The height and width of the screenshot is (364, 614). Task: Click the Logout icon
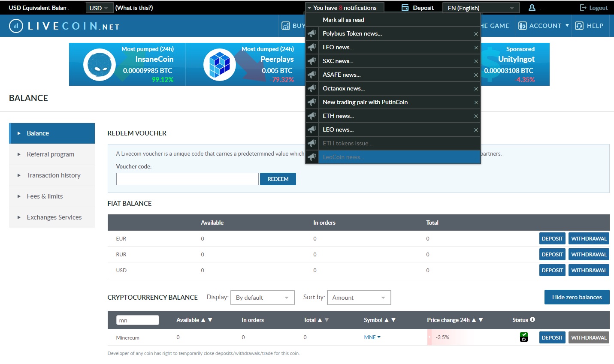pos(583,8)
